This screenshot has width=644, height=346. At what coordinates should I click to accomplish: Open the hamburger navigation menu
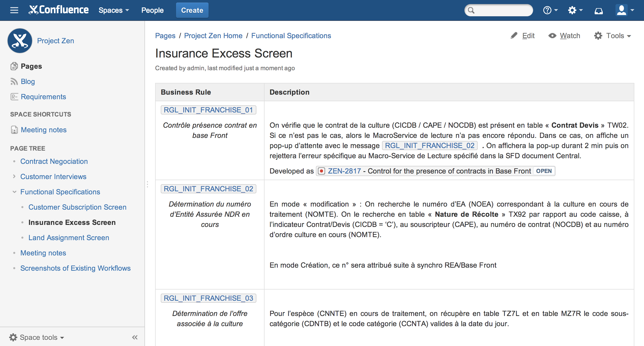[x=14, y=10]
